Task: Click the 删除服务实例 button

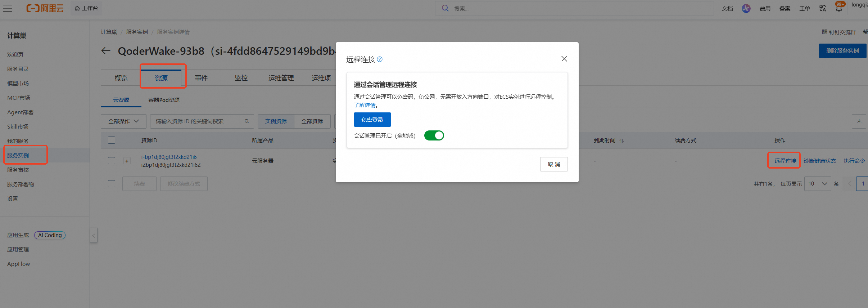Action: [842, 51]
